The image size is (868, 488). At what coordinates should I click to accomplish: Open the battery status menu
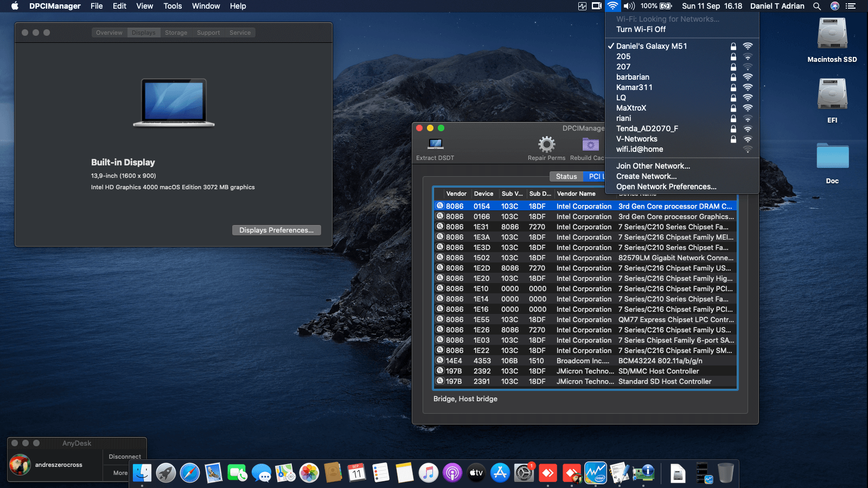(x=665, y=6)
